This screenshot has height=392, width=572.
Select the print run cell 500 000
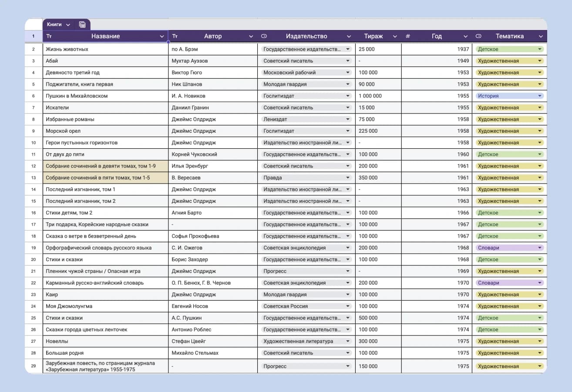pyautogui.click(x=378, y=318)
